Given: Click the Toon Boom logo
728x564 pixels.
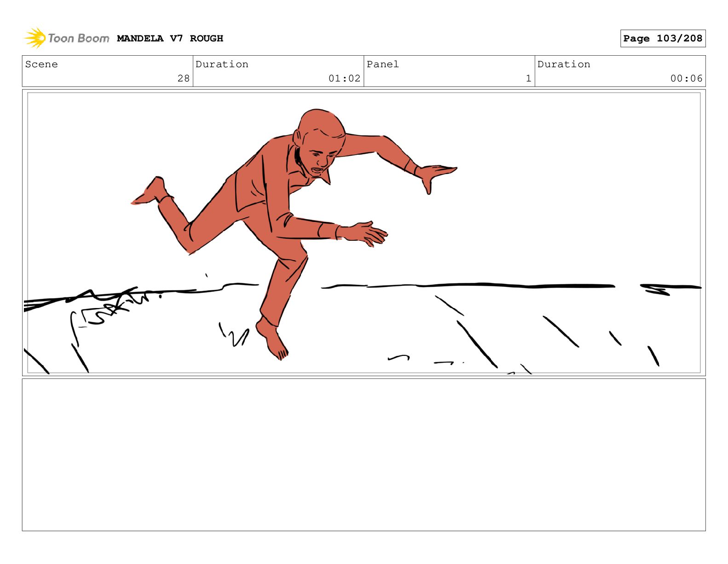Looking at the screenshot, I should 66,38.
